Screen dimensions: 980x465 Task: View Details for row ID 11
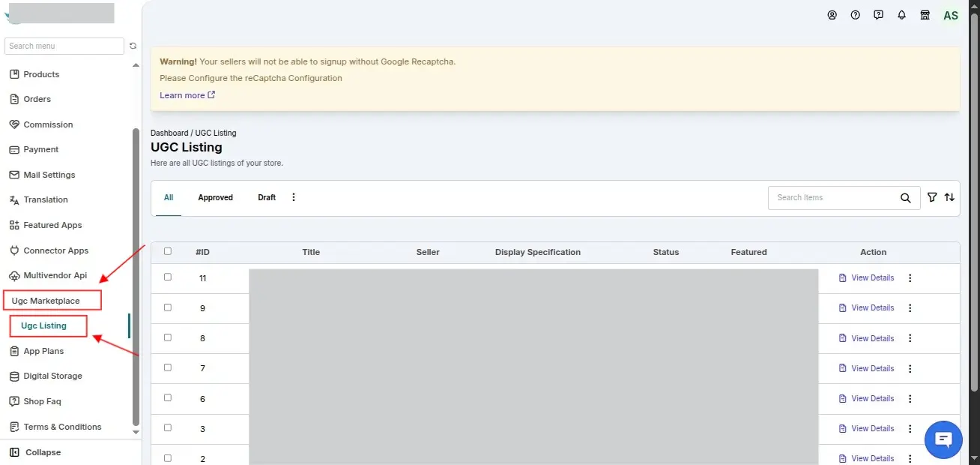(x=866, y=277)
